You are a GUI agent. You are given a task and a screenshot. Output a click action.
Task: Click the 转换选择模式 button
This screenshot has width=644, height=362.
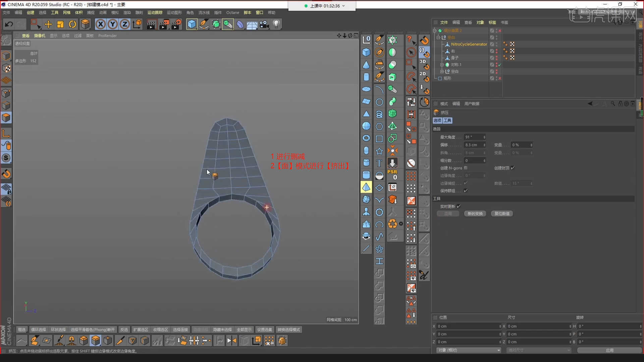pyautogui.click(x=289, y=330)
